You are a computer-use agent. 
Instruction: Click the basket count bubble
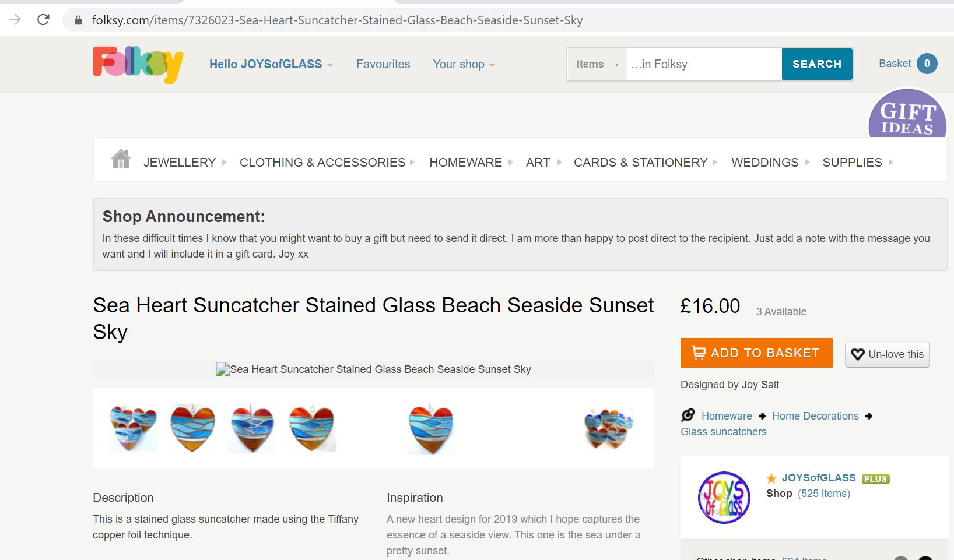click(x=927, y=64)
